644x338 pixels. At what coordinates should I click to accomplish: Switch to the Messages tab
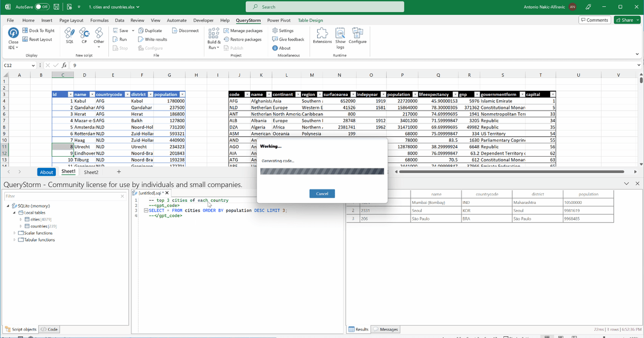pos(385,329)
